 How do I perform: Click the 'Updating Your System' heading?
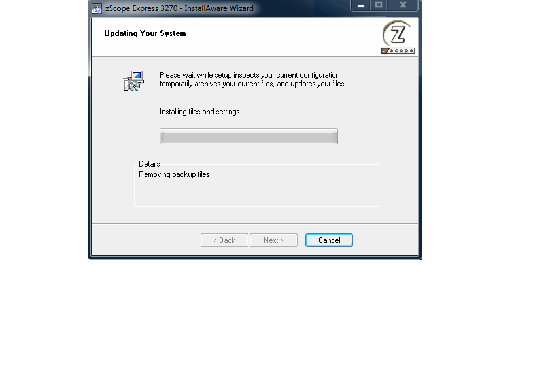[145, 33]
